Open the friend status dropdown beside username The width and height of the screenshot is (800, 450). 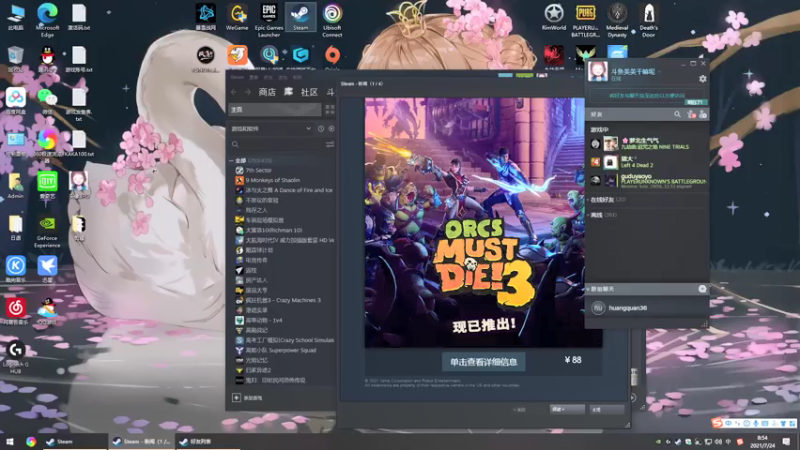tap(659, 72)
